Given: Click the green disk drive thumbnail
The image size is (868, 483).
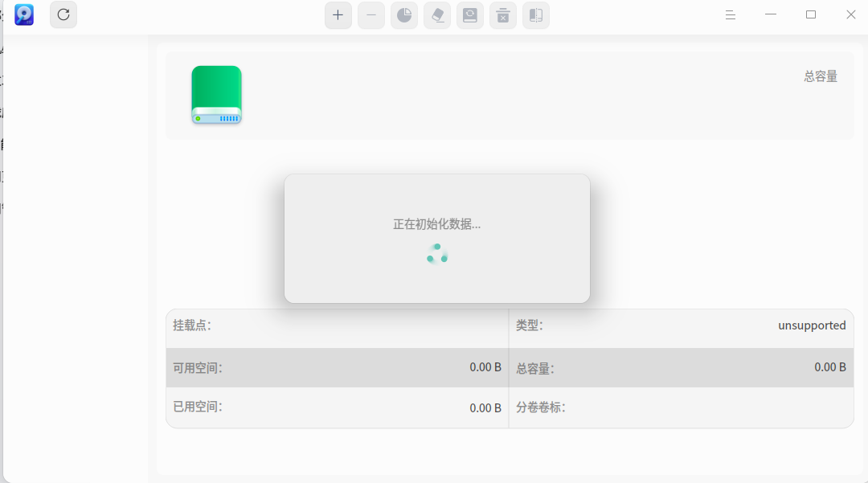Looking at the screenshot, I should (216, 95).
